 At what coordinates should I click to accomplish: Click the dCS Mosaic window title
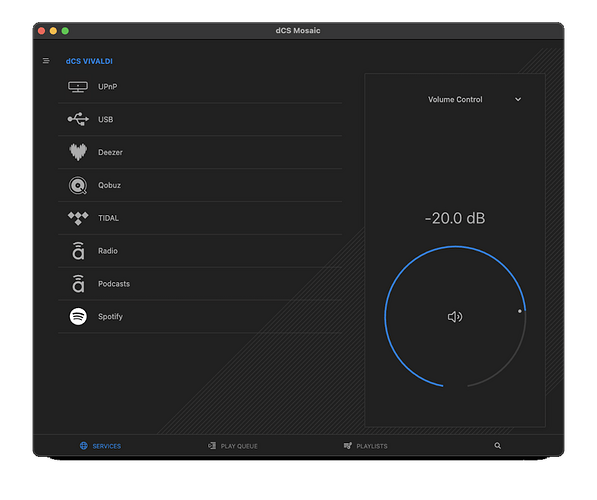point(298,30)
